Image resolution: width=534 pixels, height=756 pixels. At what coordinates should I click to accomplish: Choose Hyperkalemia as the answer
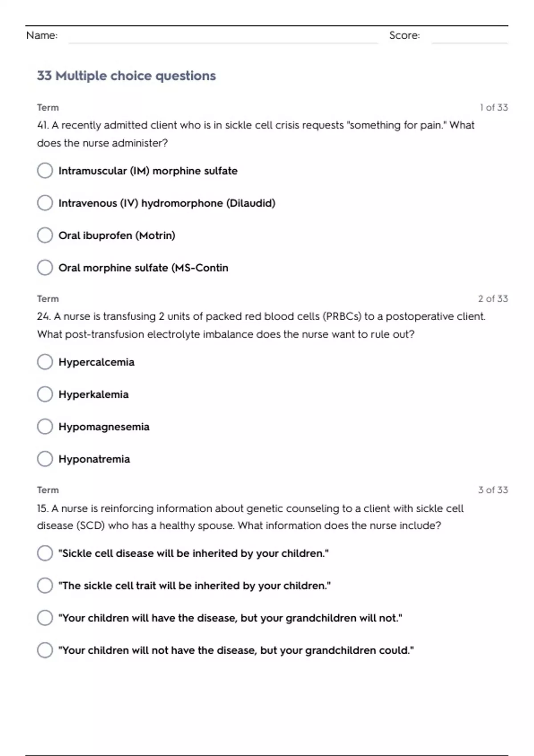coord(45,394)
